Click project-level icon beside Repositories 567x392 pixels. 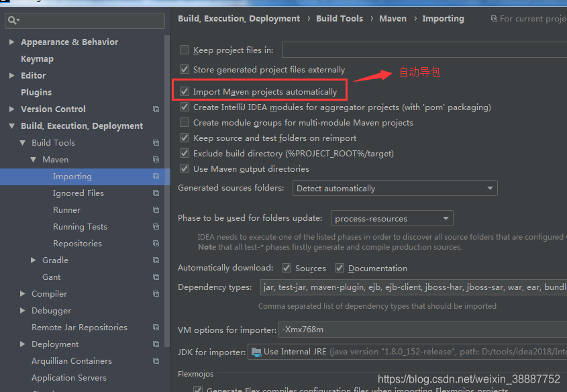(156, 244)
